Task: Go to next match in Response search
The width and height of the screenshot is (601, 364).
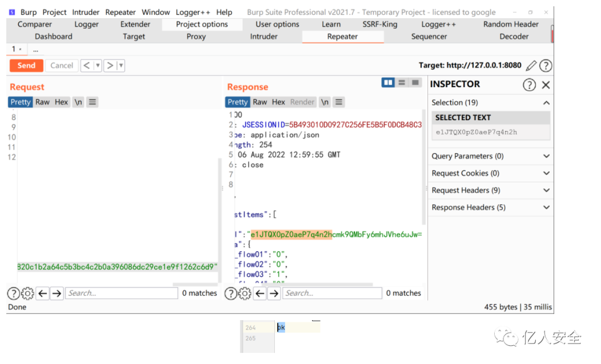Action: [x=274, y=293]
